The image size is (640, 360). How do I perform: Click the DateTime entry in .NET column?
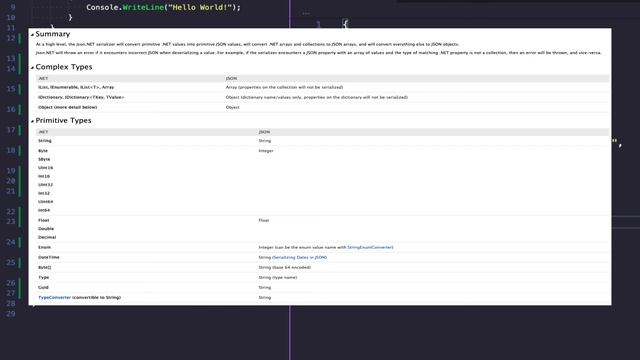point(49,258)
